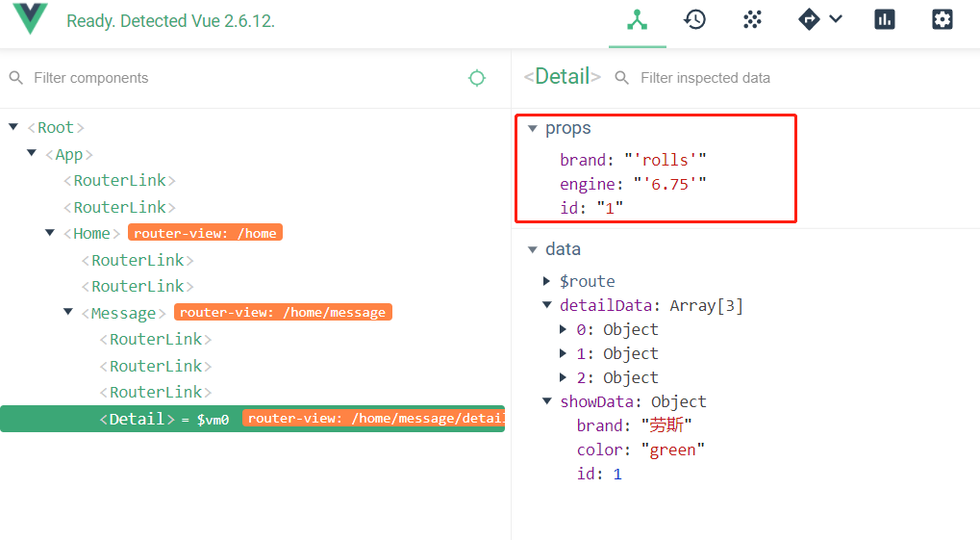The height and width of the screenshot is (540, 980).
Task: Click the Filter components search icon
Action: point(16,78)
